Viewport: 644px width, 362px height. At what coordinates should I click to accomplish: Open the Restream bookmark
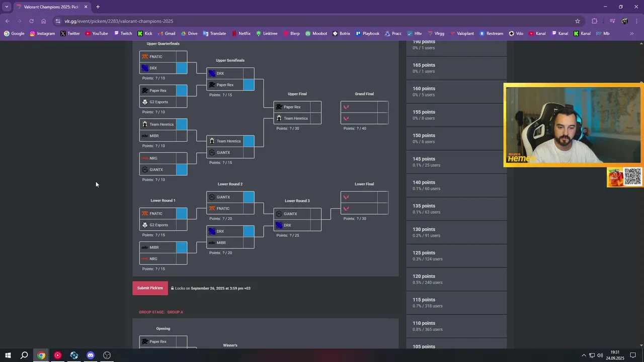pyautogui.click(x=491, y=34)
